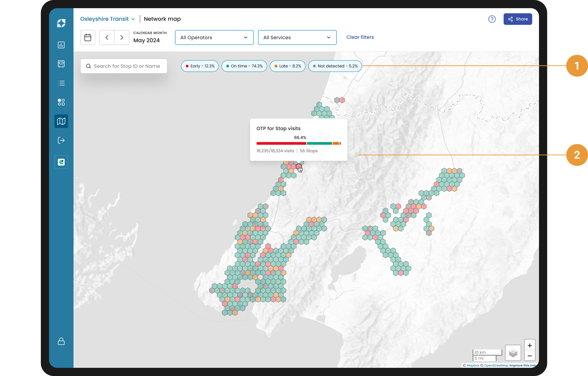Click the red Early segment of OTP bar
The height and width of the screenshot is (376, 588).
(281, 143)
